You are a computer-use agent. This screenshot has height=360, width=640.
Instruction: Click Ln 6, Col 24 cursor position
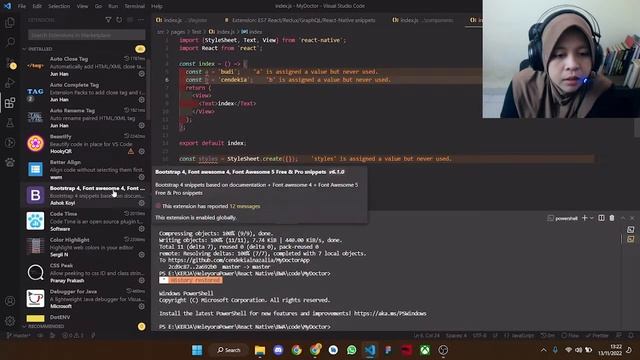(x=427, y=336)
